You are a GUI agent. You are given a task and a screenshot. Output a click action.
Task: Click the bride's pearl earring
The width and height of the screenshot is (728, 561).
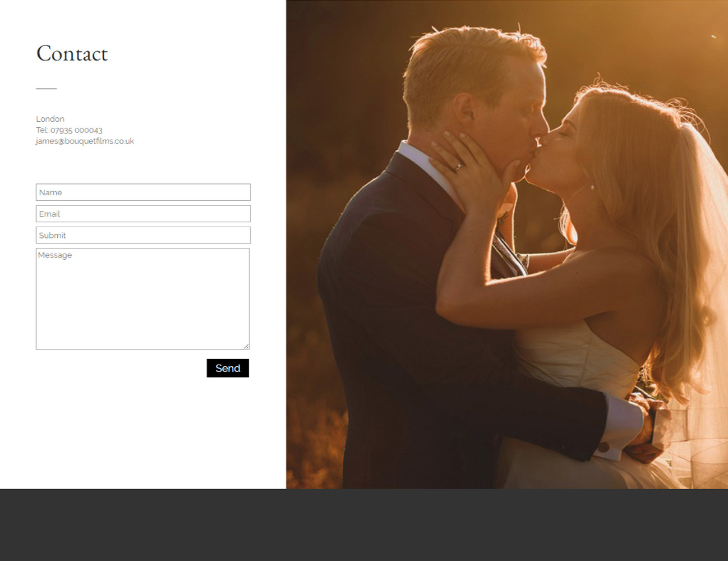591,187
